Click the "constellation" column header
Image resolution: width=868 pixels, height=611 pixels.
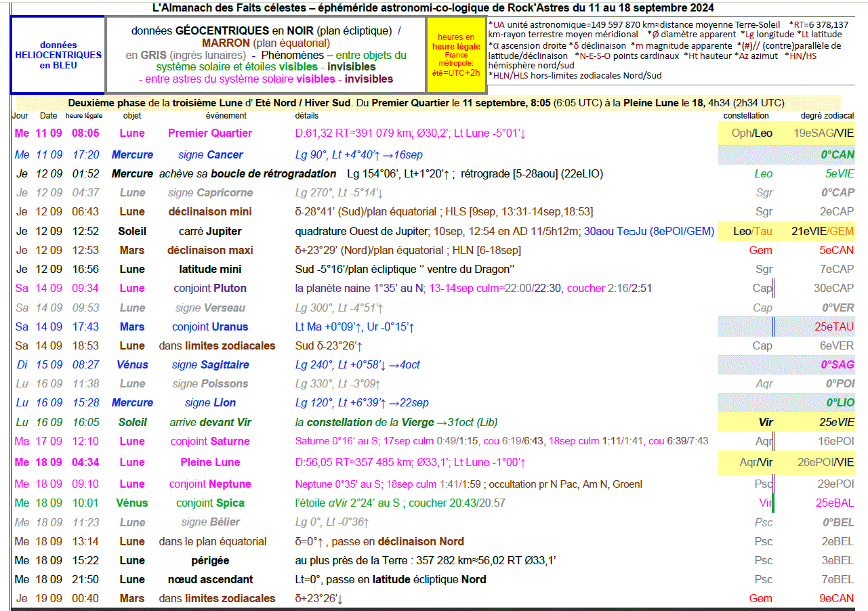745,116
